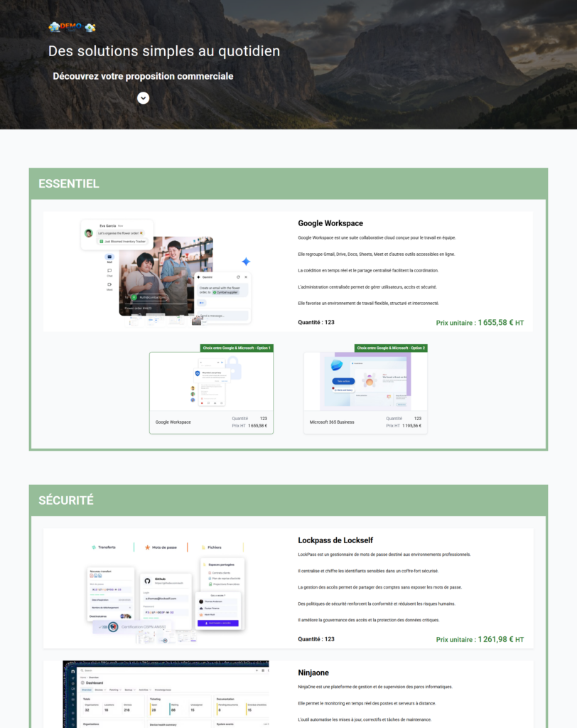
Task: Open the Lockpass product preview image
Action: [x=167, y=589]
